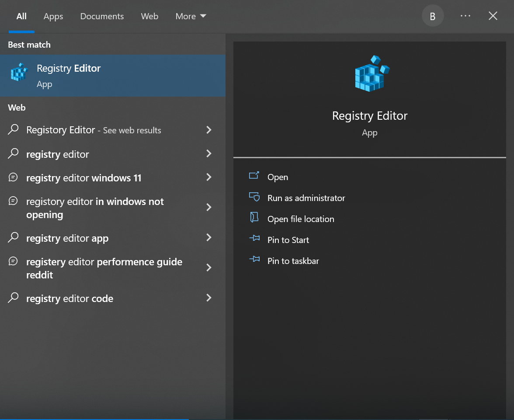Switch to the Apps tab

click(x=53, y=16)
